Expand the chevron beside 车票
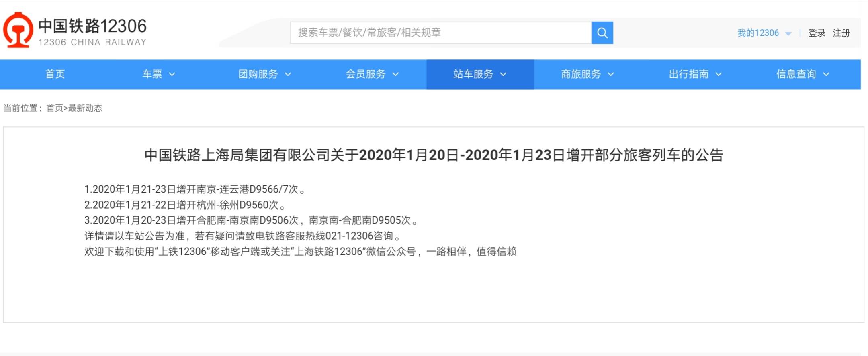Image resolution: width=868 pixels, height=356 pixels. click(x=172, y=74)
